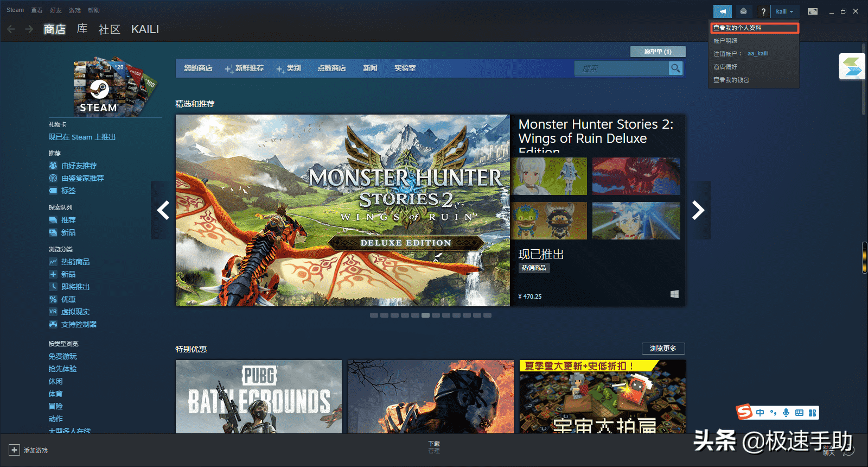Image resolution: width=868 pixels, height=467 pixels.
Task: Open 休闲 casual genre link
Action: (x=55, y=381)
